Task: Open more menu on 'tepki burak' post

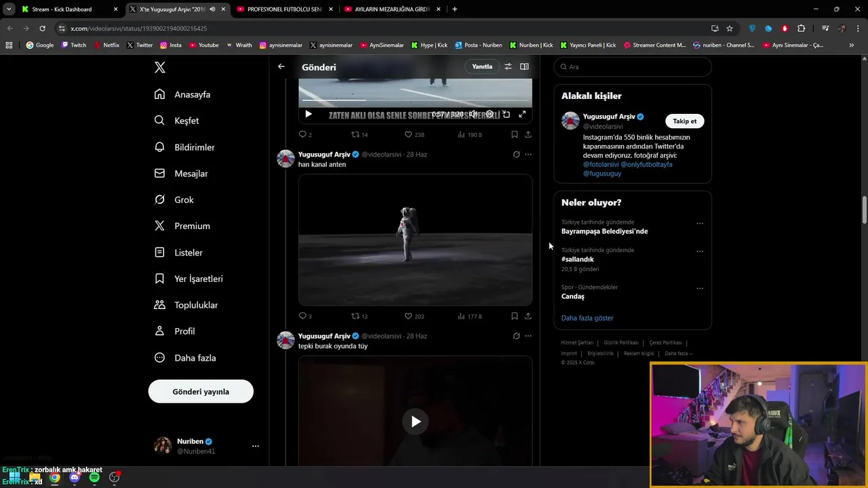Action: [528, 336]
